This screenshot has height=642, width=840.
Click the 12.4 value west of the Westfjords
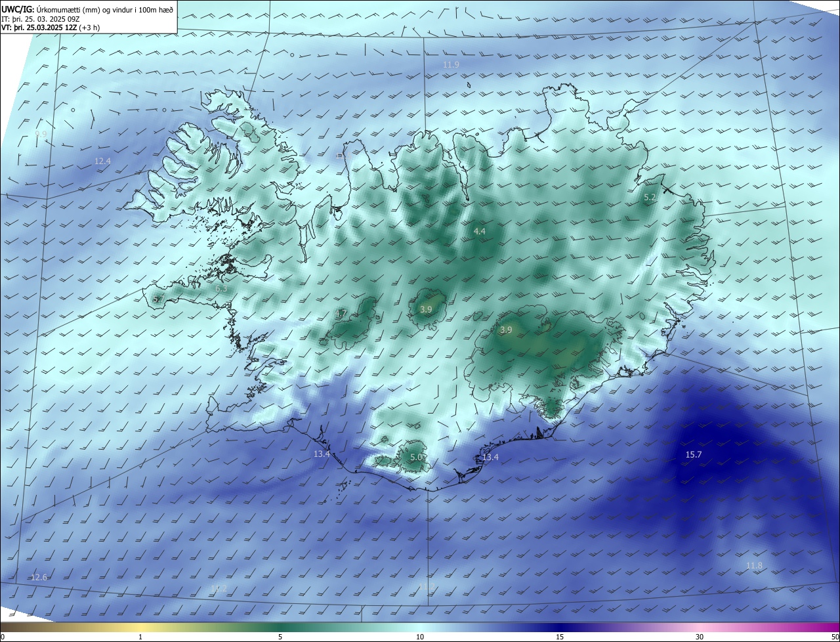pyautogui.click(x=102, y=161)
